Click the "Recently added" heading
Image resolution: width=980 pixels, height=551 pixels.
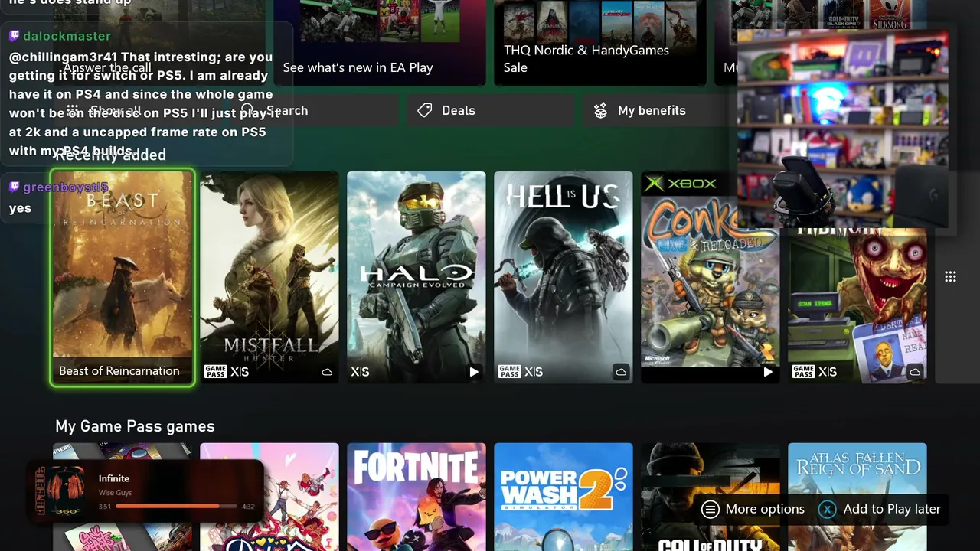[x=111, y=155]
